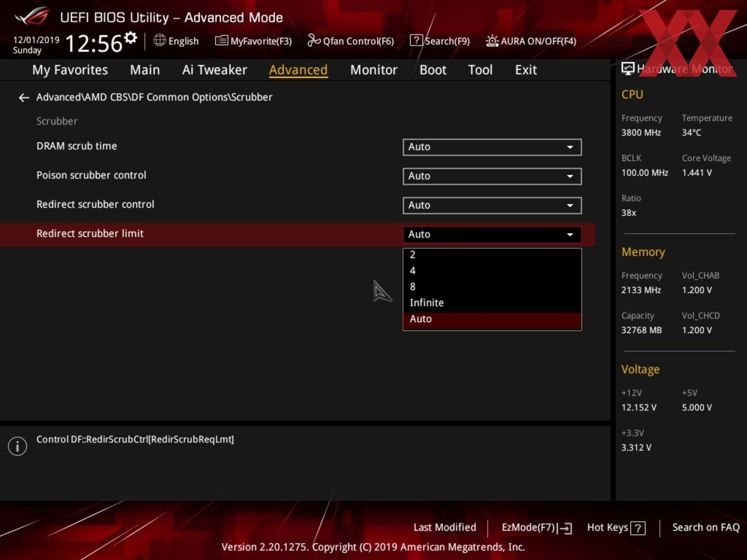Click the 12:56 clock display

pyautogui.click(x=93, y=43)
